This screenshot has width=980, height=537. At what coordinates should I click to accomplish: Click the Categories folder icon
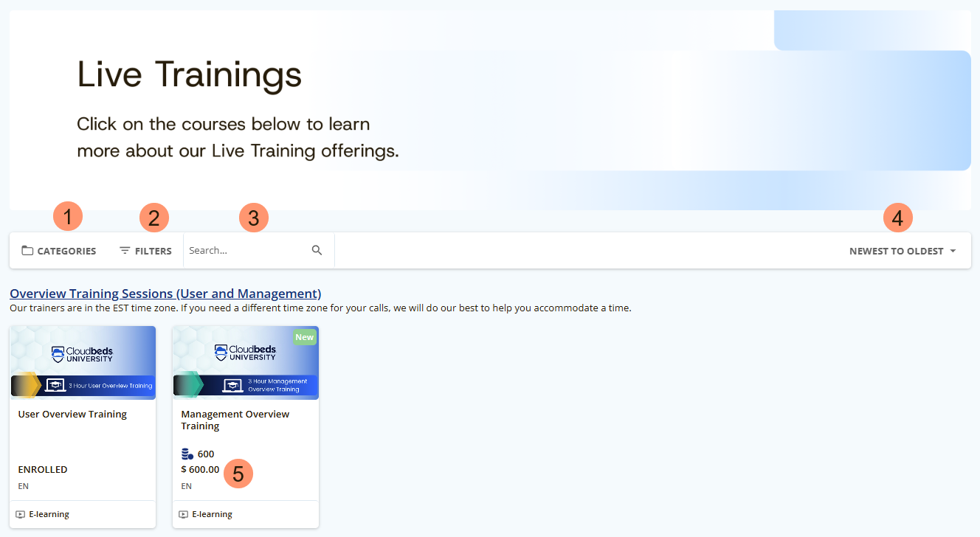pos(27,251)
